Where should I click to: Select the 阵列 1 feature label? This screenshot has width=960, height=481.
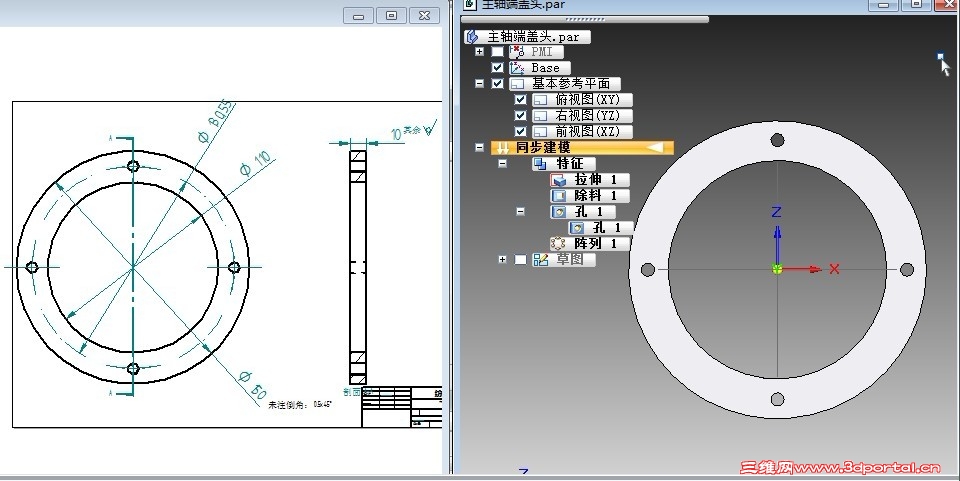point(595,243)
